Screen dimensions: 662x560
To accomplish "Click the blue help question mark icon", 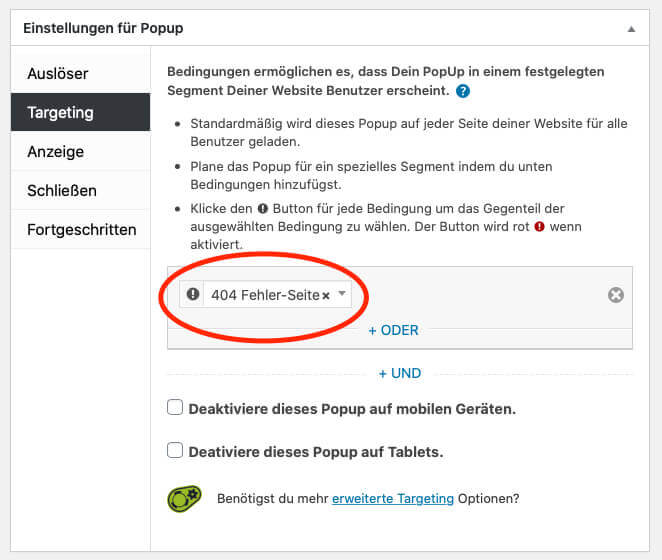I will click(x=463, y=91).
